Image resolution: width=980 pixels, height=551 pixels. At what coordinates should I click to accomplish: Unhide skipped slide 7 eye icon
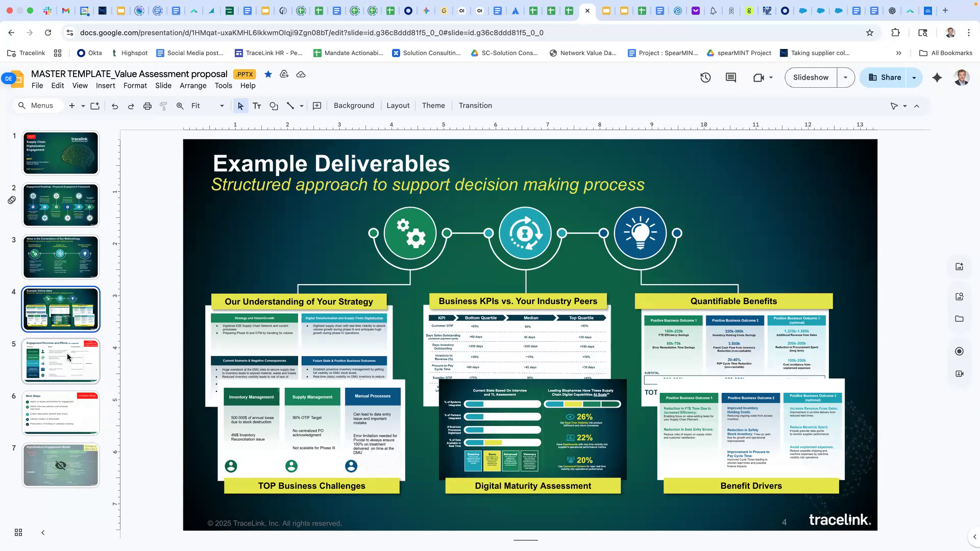pyautogui.click(x=61, y=465)
